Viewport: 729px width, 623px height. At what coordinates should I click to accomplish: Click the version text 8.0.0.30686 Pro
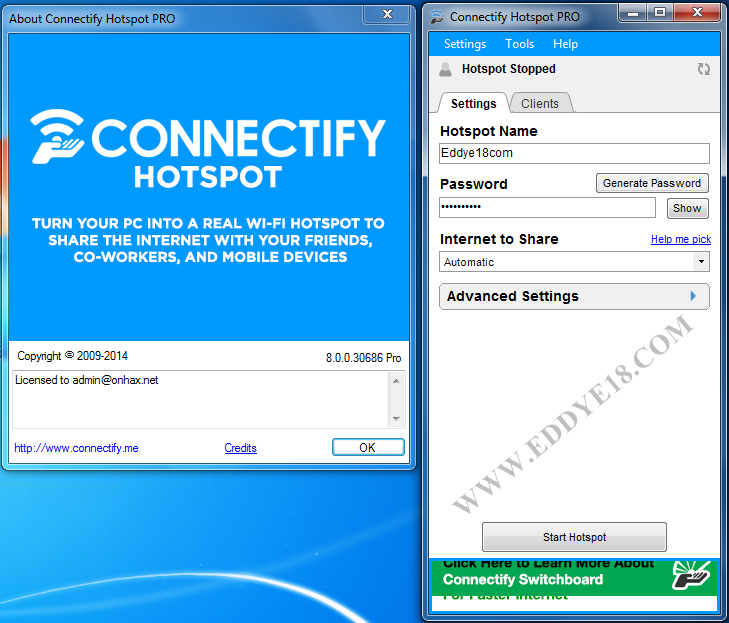(363, 358)
